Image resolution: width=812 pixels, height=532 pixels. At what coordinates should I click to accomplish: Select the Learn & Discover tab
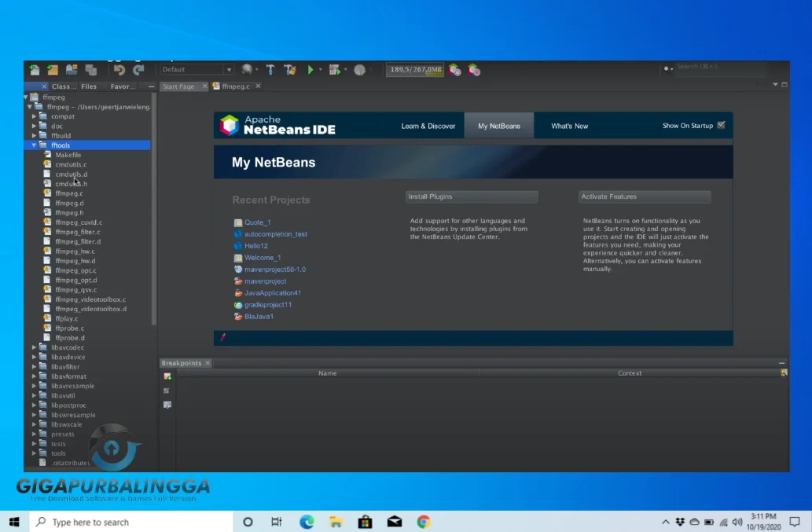[427, 125]
